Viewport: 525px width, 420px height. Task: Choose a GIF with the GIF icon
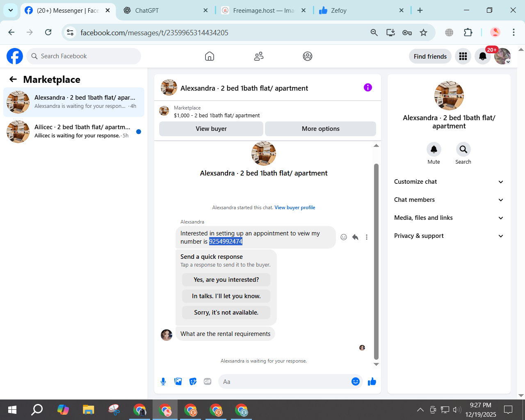[x=208, y=381]
